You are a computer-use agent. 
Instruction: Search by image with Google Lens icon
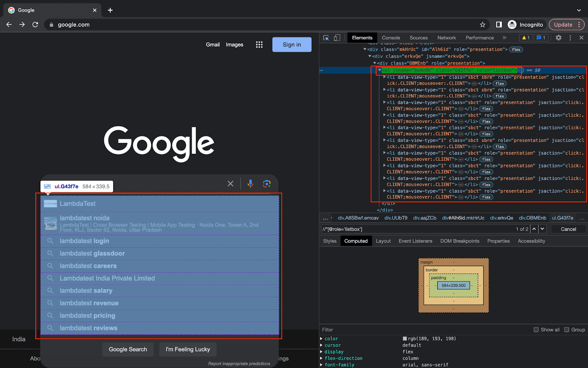267,184
